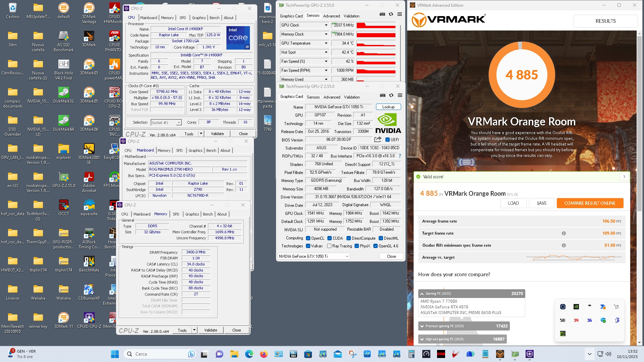Viewport: 644px width, 362px height.
Task: Open the Memory Clock sensor dropdown
Action: (x=326, y=34)
